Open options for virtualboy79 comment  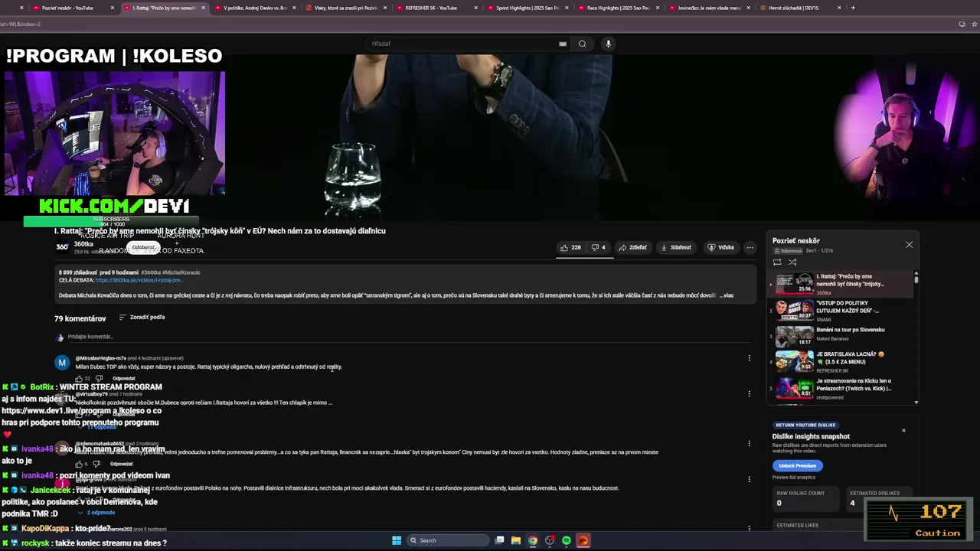[x=749, y=394]
